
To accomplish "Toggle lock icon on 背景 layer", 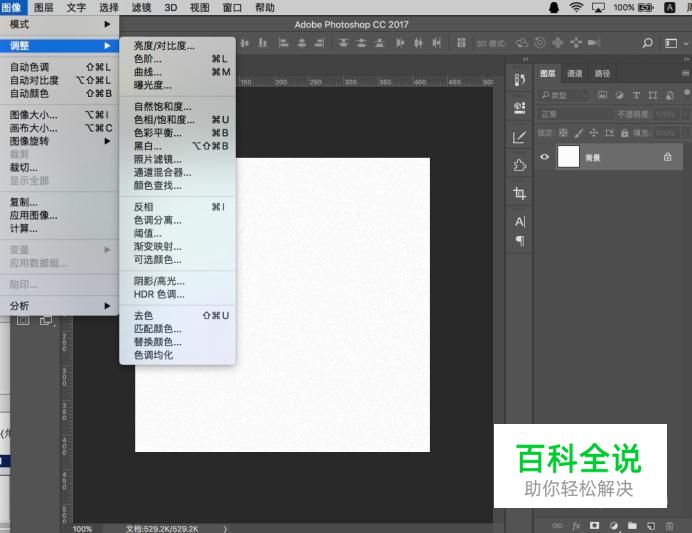I will tap(667, 157).
